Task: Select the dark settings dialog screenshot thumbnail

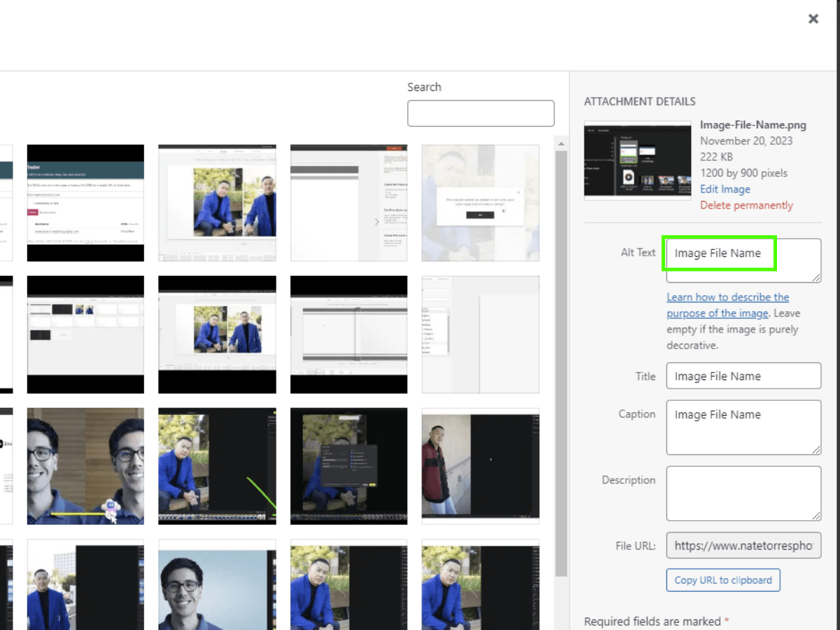Action: tap(349, 466)
